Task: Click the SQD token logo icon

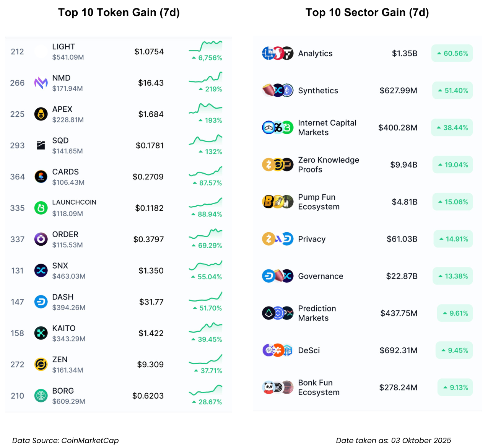Action: (x=41, y=145)
